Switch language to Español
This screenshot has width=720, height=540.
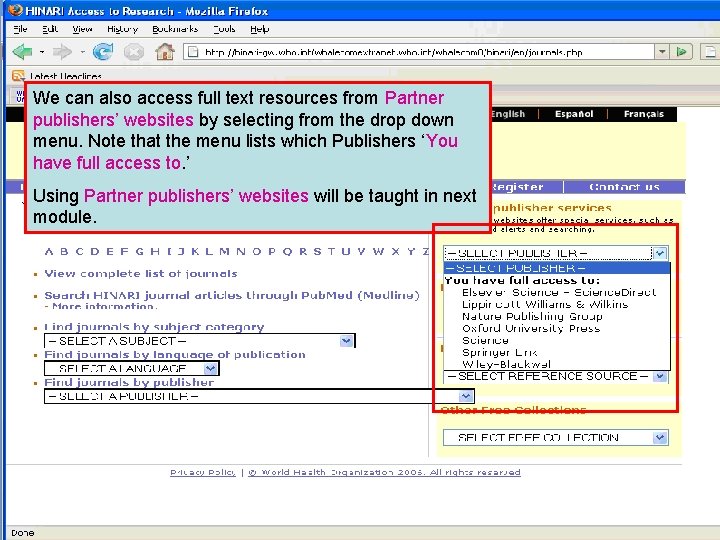[x=574, y=114]
